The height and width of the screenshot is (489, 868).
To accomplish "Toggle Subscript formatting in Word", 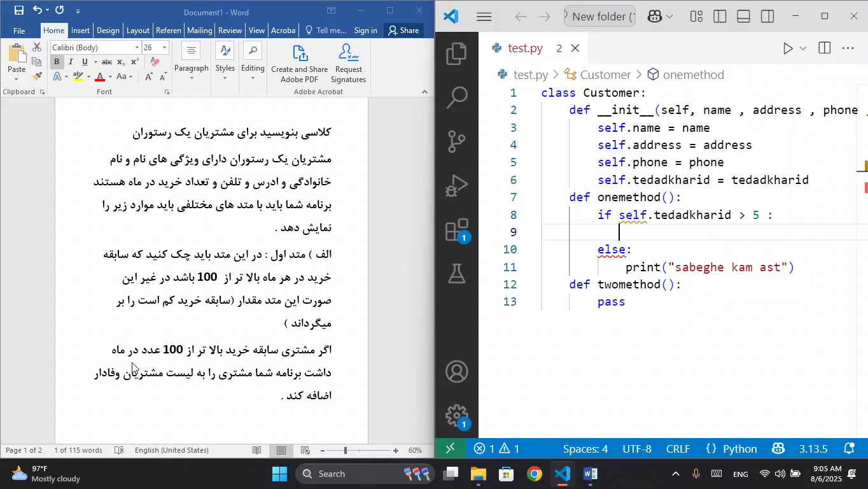I will tap(121, 62).
